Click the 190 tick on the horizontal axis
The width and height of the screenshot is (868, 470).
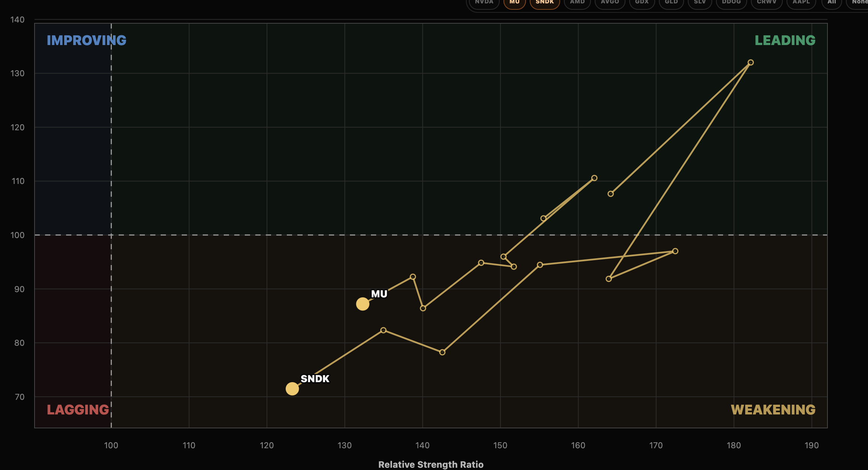coord(812,445)
